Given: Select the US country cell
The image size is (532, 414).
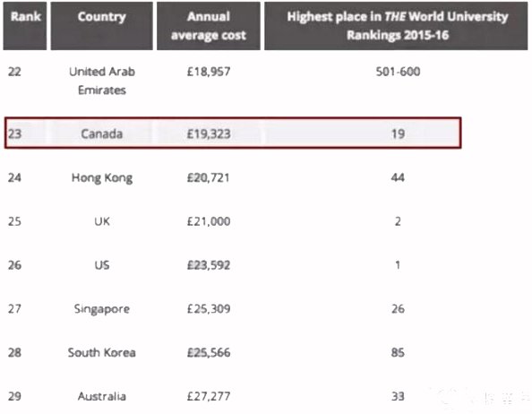Looking at the screenshot, I should coord(102,265).
